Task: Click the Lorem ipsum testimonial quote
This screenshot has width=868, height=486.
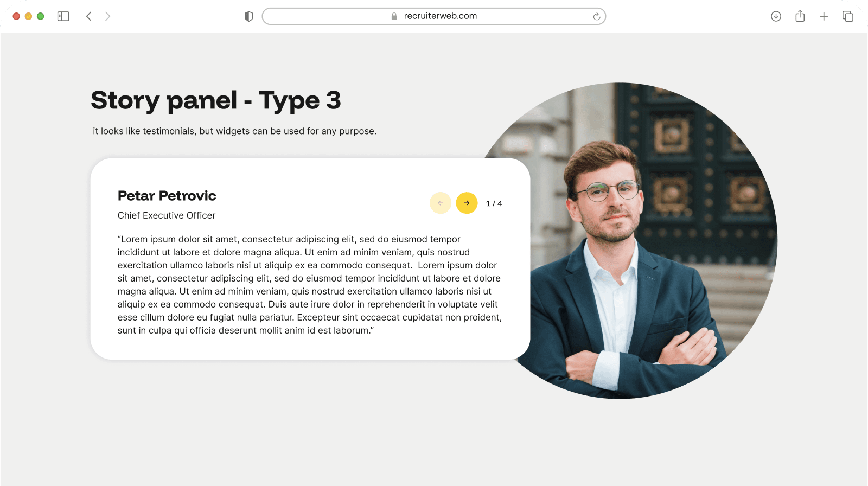Action: pyautogui.click(x=309, y=285)
